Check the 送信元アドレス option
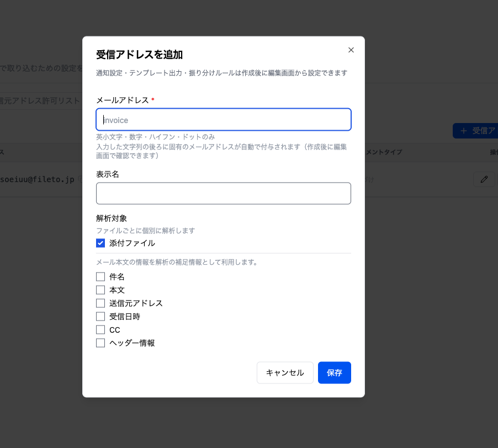The image size is (498, 448). (100, 303)
